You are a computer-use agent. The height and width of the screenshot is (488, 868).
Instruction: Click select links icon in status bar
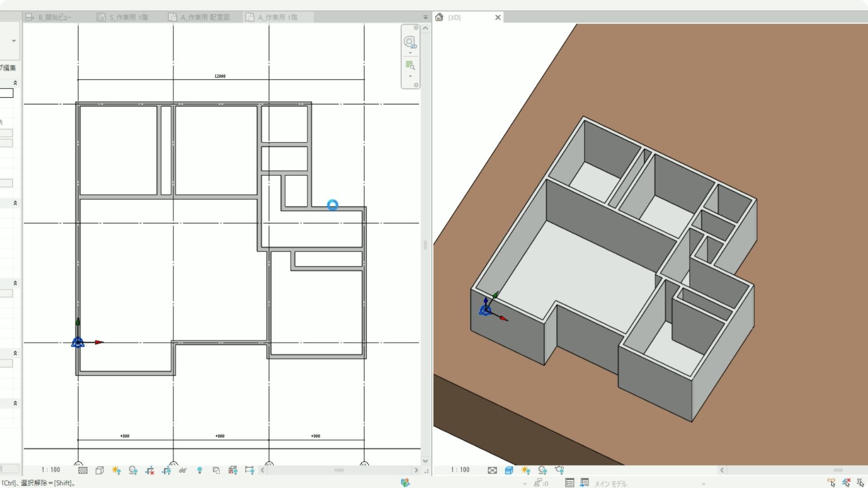[831, 483]
